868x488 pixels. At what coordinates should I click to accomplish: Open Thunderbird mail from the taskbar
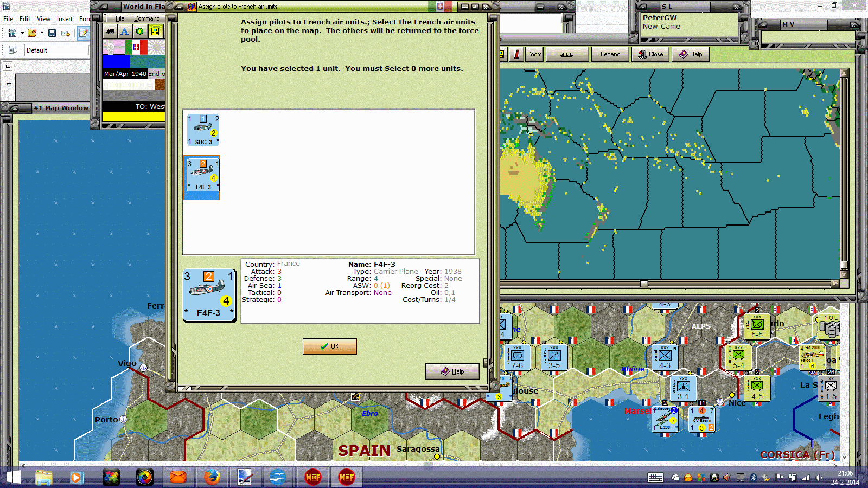[178, 477]
